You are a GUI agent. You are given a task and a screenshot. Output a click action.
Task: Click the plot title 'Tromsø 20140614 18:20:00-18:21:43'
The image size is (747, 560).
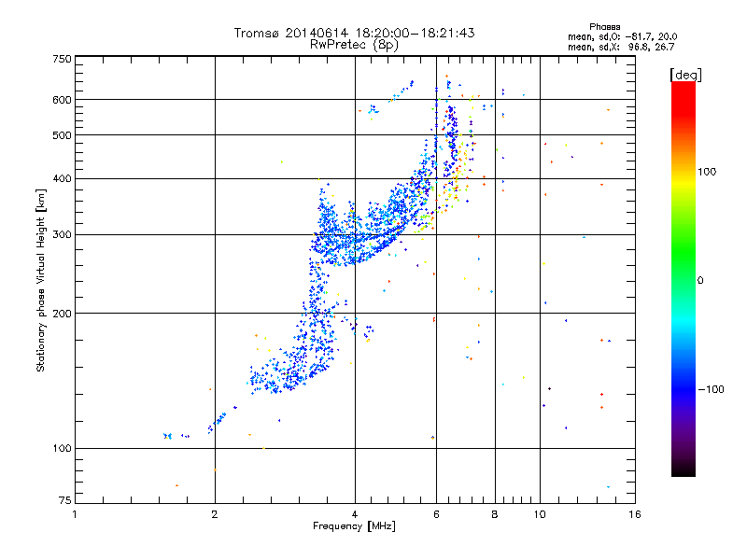point(354,33)
